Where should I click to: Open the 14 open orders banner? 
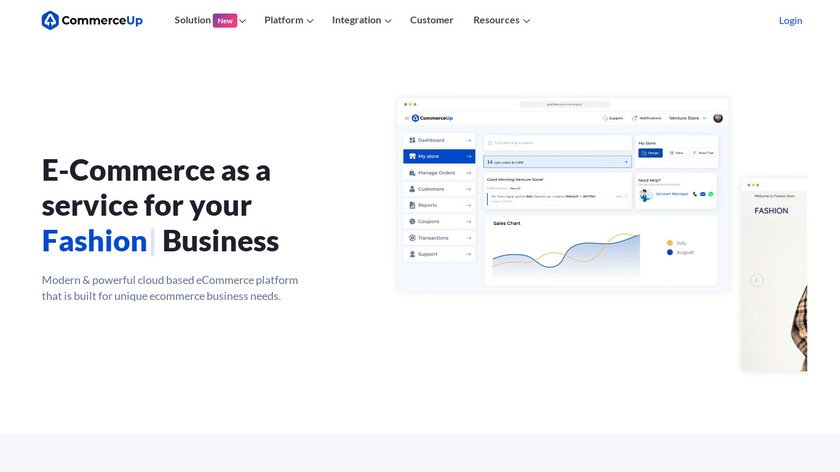(x=557, y=162)
